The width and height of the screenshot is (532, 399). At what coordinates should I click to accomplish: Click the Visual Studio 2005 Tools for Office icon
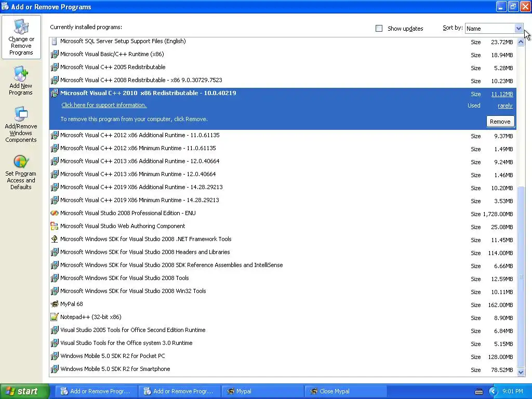click(x=54, y=330)
